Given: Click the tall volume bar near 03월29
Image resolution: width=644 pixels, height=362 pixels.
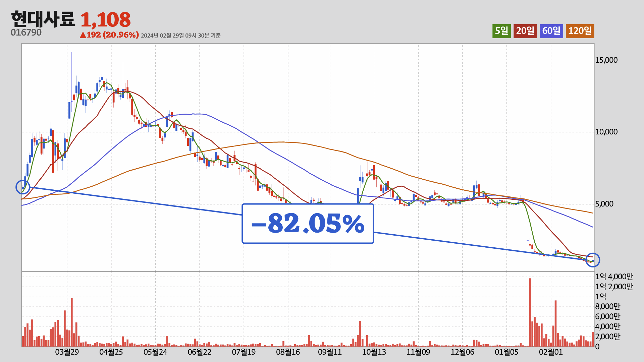Looking at the screenshot, I should pyautogui.click(x=72, y=322).
